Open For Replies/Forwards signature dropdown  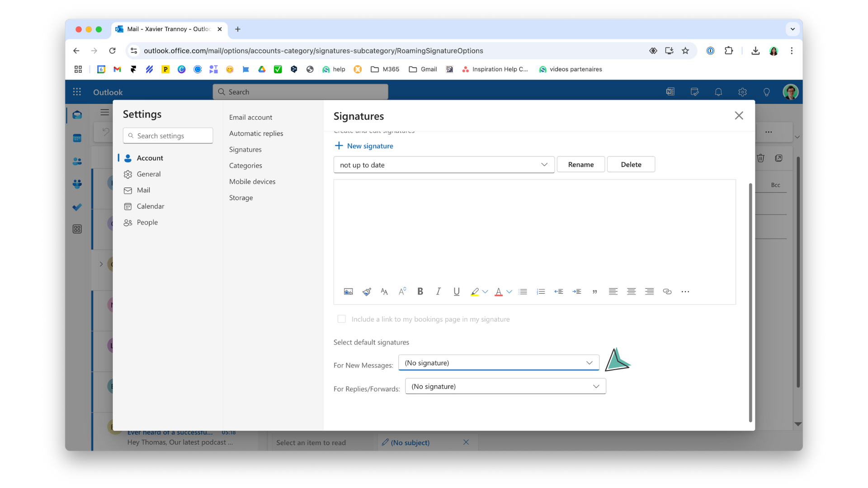click(x=505, y=386)
